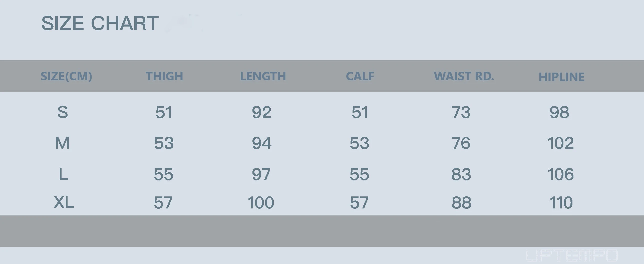Select the SIZE(CM) column header
The height and width of the screenshot is (264, 644).
click(66, 76)
